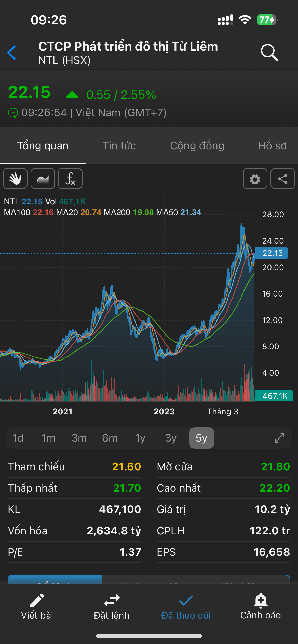Select 3y time range

(171, 438)
